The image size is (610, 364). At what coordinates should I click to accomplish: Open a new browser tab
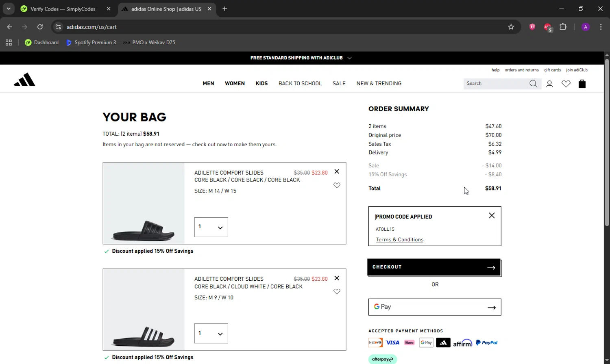[x=224, y=9]
